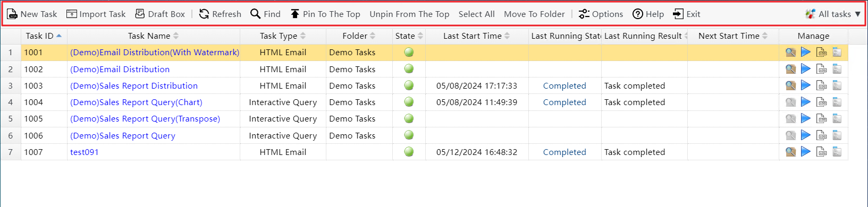The height and width of the screenshot is (207, 868).
Task: Open the Draft Box
Action: click(x=160, y=14)
